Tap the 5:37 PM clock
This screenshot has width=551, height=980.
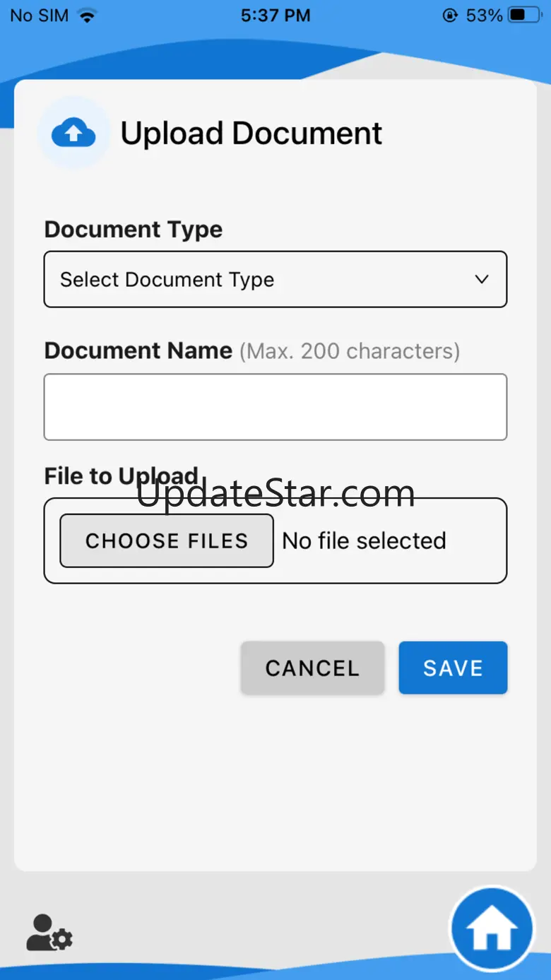pos(275,16)
